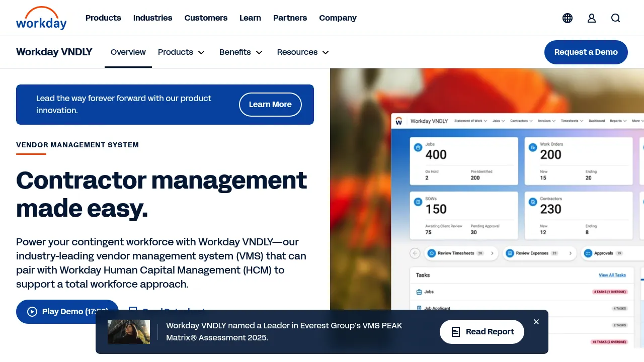Click the Read Report button
This screenshot has width=644, height=362.
pos(482,332)
